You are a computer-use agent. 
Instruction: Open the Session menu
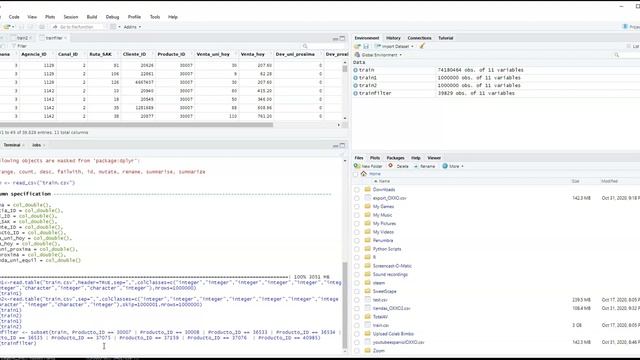coord(71,17)
